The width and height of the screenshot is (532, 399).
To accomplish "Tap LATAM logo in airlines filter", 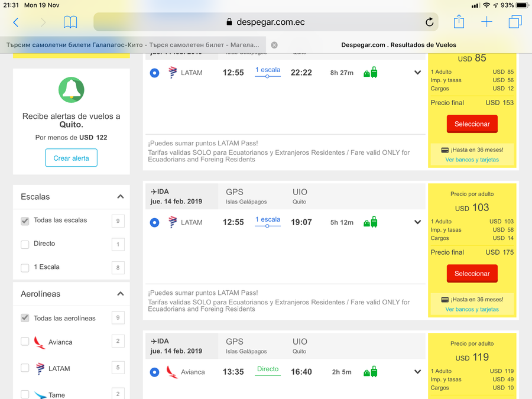I will tap(40, 368).
